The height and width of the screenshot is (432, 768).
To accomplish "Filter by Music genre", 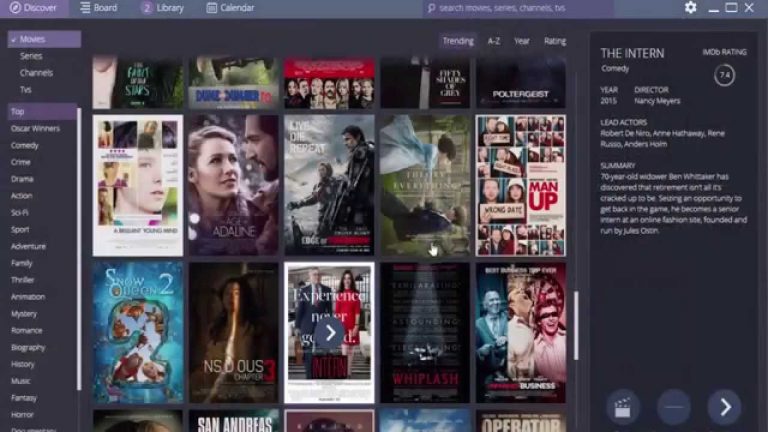I will click(x=21, y=381).
